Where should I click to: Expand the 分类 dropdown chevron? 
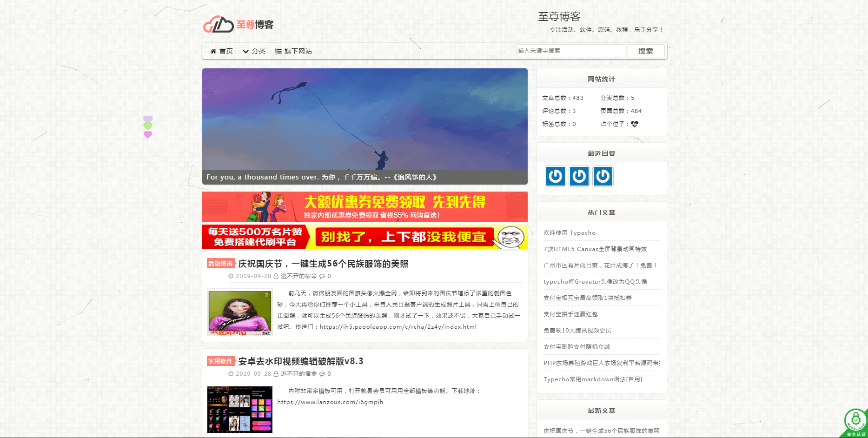pos(245,52)
